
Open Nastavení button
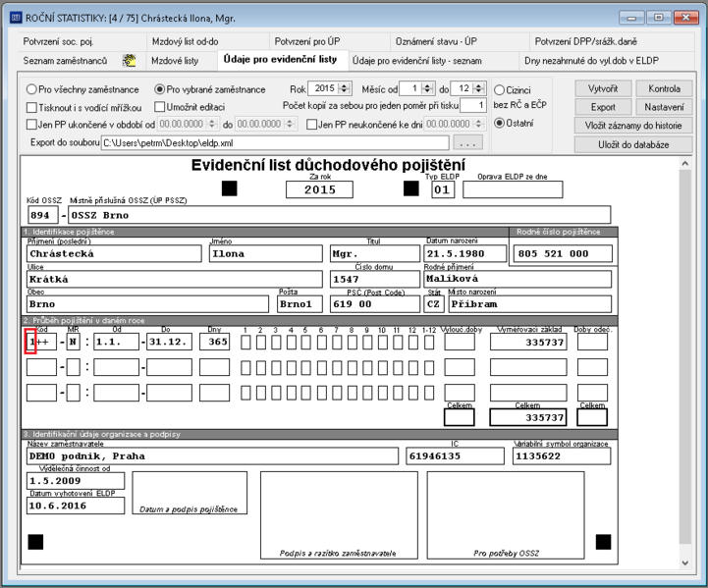(664, 107)
